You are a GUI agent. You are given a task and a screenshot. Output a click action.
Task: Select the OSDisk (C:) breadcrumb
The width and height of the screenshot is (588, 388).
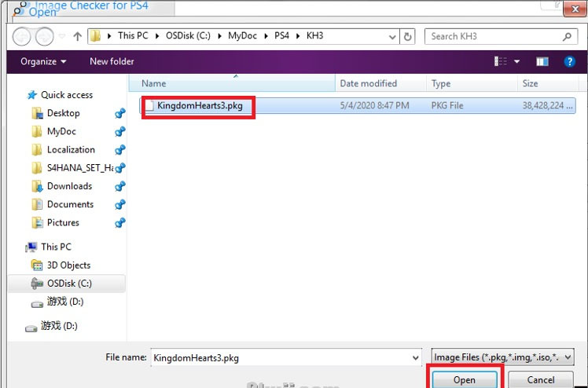point(188,35)
